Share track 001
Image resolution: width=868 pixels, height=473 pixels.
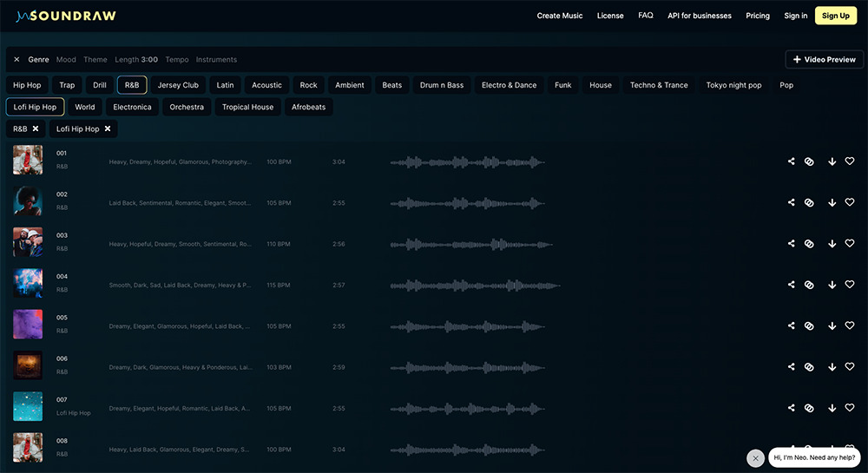[x=791, y=161]
